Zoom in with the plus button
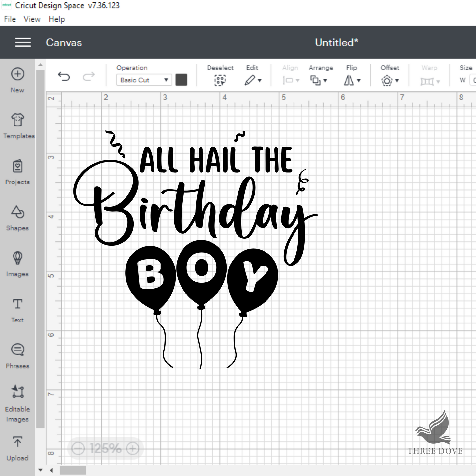This screenshot has width=476, height=476. 133,448
